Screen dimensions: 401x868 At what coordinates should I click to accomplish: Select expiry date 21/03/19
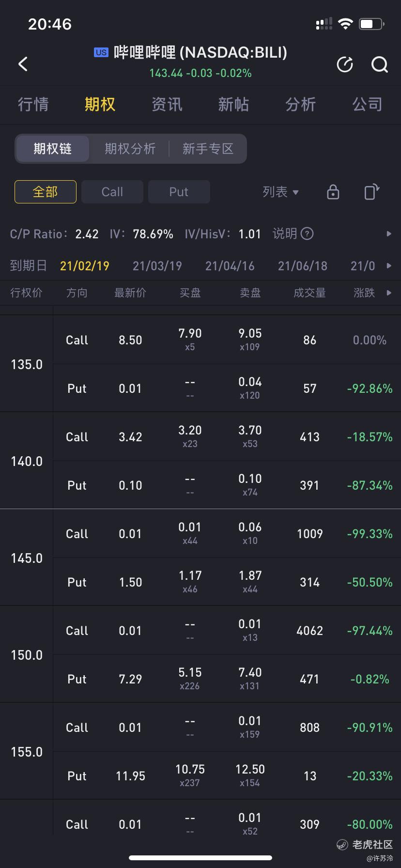[x=157, y=266]
